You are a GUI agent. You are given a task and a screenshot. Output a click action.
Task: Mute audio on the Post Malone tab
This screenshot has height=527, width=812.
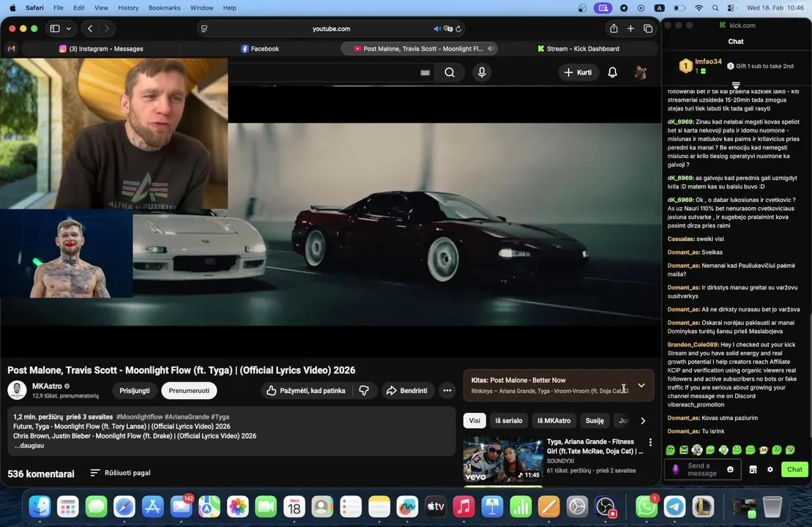tap(491, 48)
